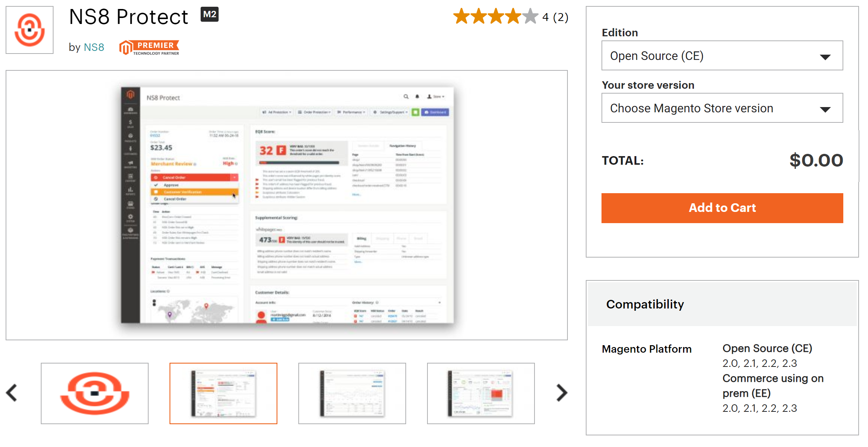
Task: Select the highlighted order details thumbnail
Action: pos(223,393)
